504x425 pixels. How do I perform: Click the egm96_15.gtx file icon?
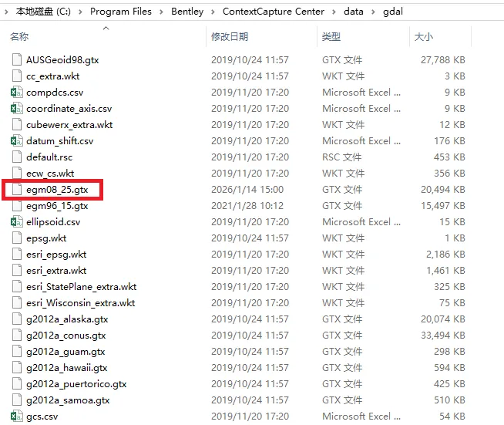click(x=17, y=206)
